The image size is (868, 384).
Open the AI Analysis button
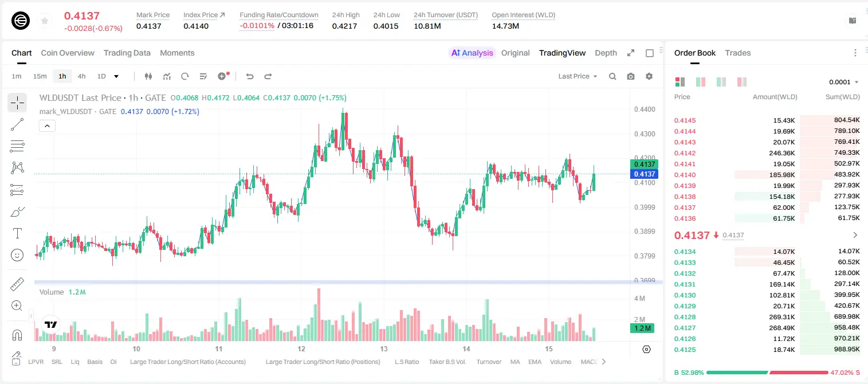point(472,53)
